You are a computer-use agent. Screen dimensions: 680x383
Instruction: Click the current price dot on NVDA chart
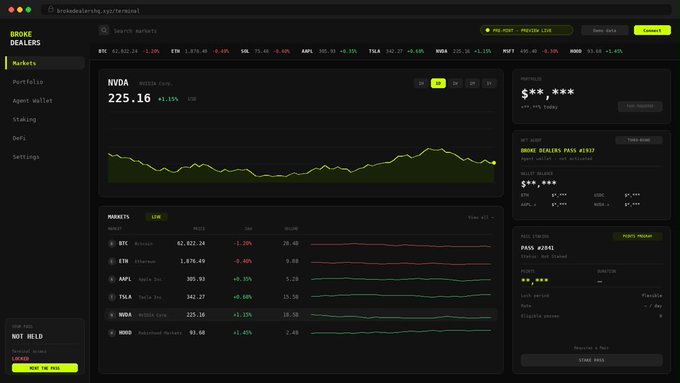[494, 163]
